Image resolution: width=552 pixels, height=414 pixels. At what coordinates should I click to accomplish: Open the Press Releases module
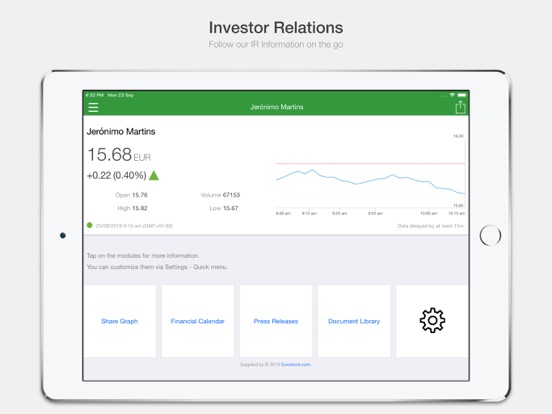click(x=276, y=321)
